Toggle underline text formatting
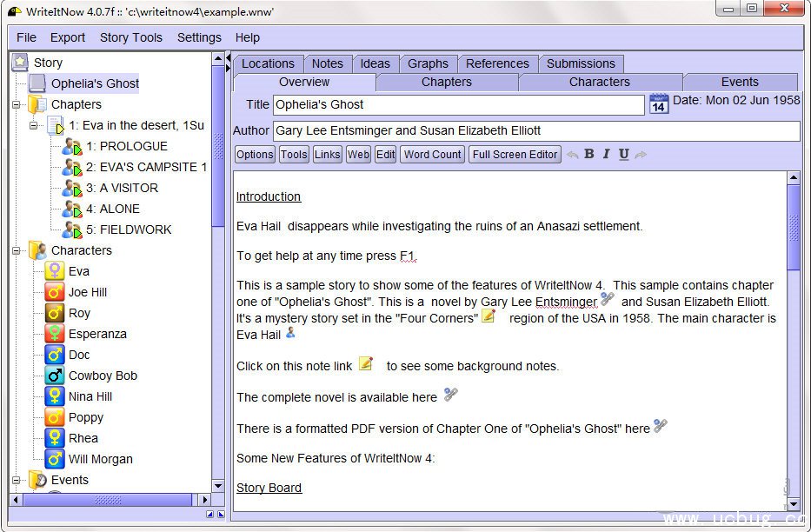Viewport: 811px width, 532px height. pyautogui.click(x=623, y=154)
